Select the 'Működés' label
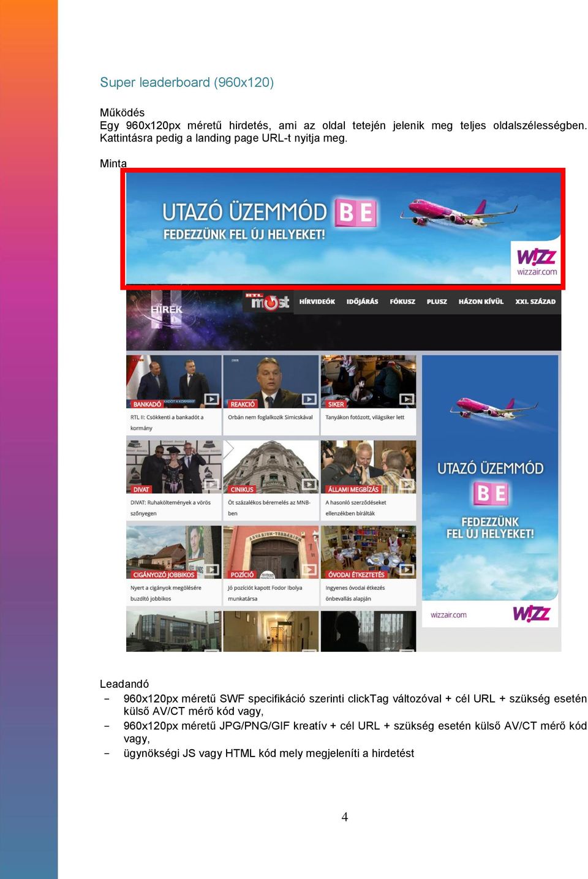Viewport: 588px width, 879px height. 123,113
